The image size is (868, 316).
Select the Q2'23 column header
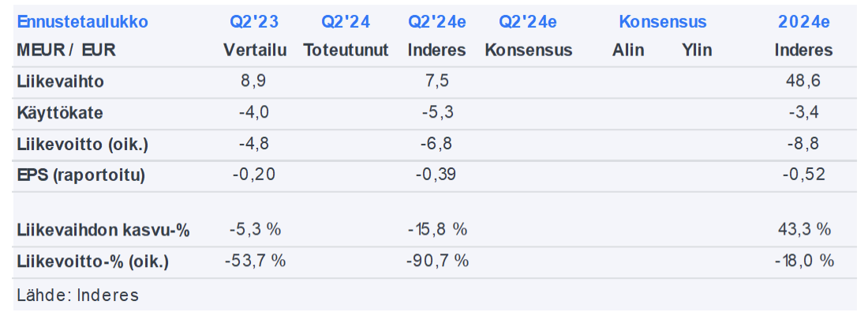pos(254,22)
